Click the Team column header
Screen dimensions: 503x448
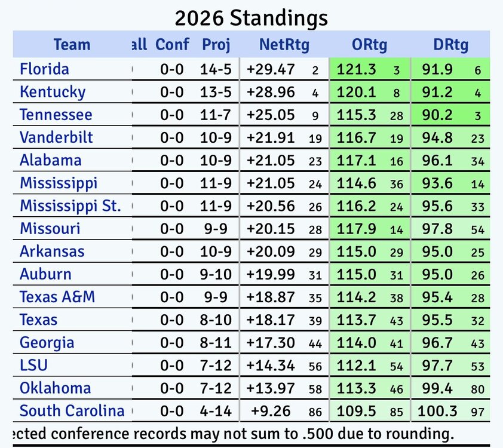72,45
